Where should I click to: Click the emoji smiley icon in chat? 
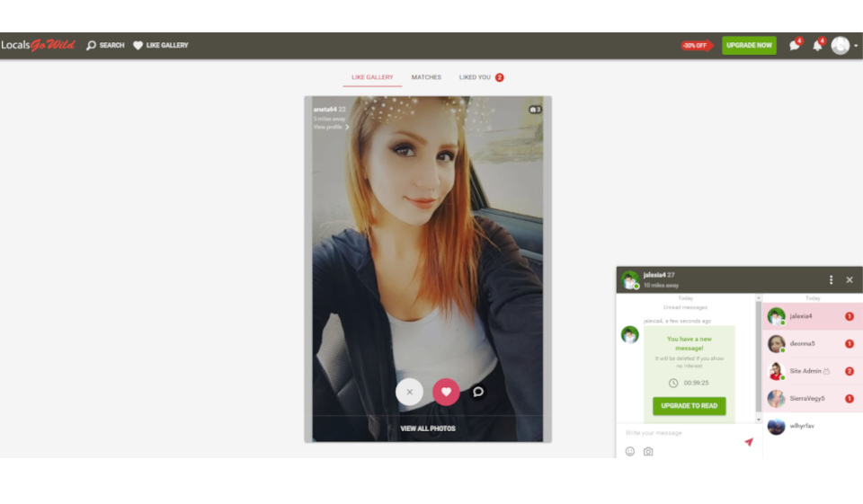coord(629,451)
